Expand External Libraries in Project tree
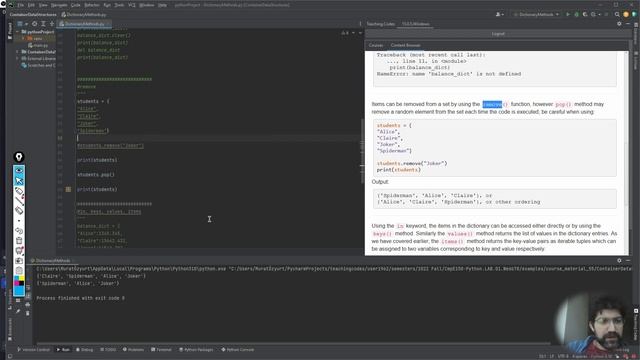640x360 pixels. 18,58
